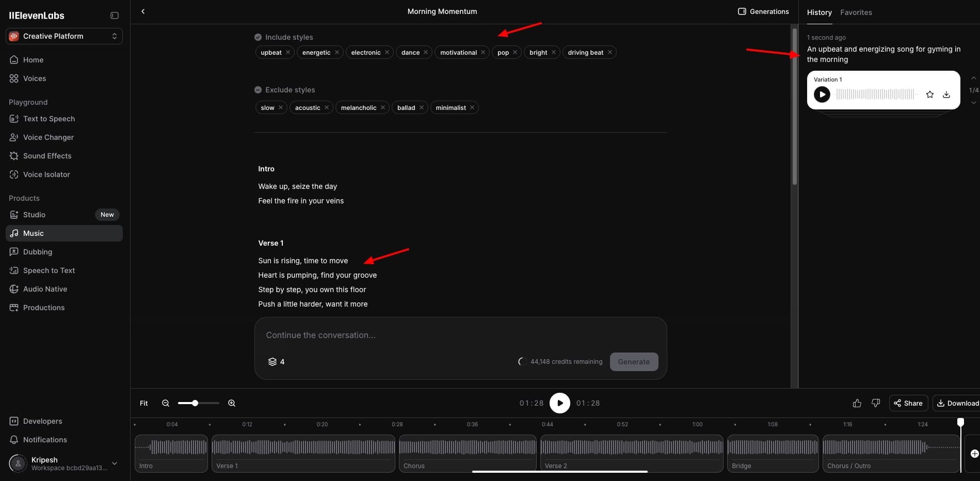This screenshot has height=481, width=980.
Task: Favorite Variation 1 with the star icon
Action: [929, 94]
